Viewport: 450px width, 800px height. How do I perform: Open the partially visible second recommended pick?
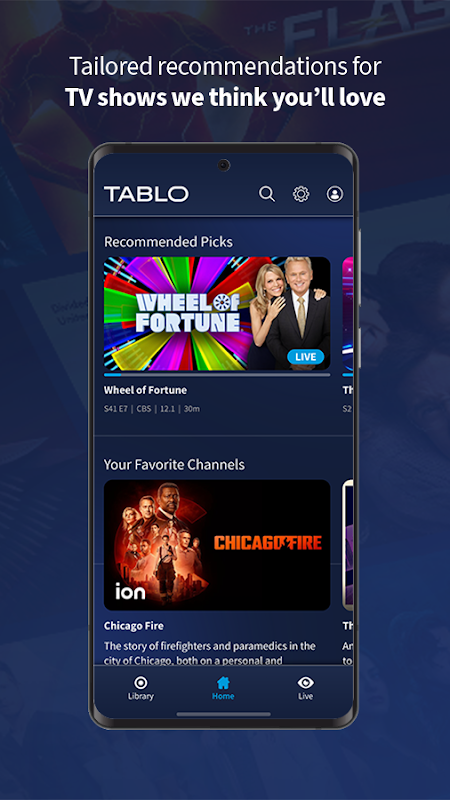tap(347, 313)
